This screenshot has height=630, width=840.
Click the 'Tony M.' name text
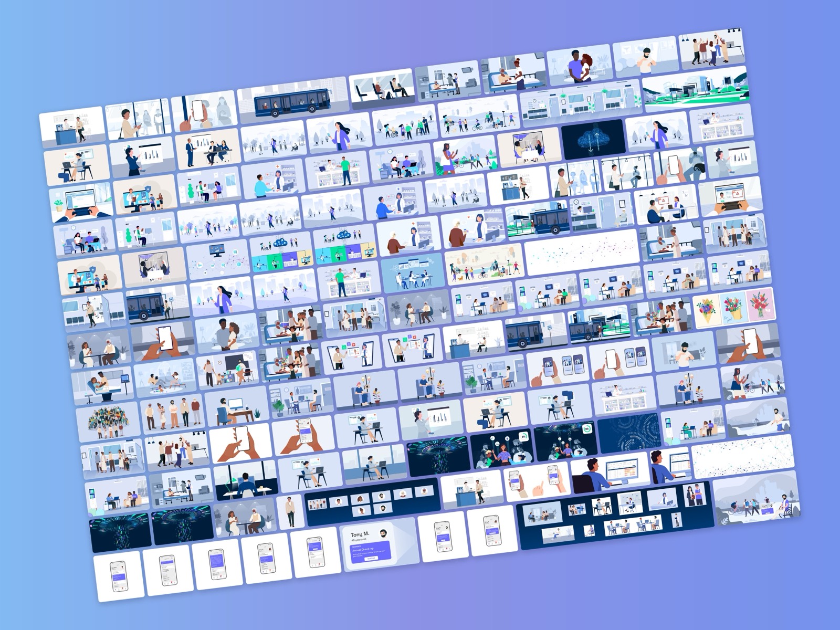(360, 534)
